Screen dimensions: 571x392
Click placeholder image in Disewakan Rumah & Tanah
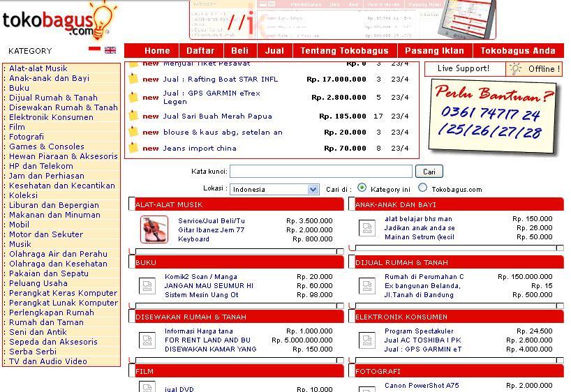point(147,340)
